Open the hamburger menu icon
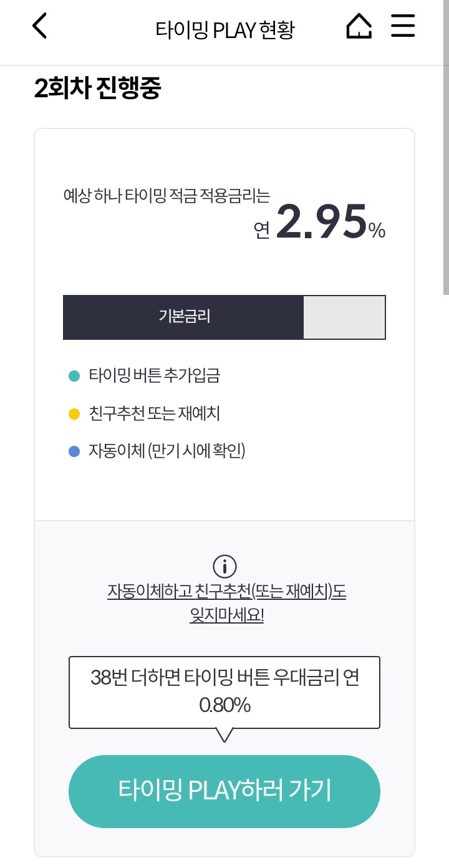 403,26
